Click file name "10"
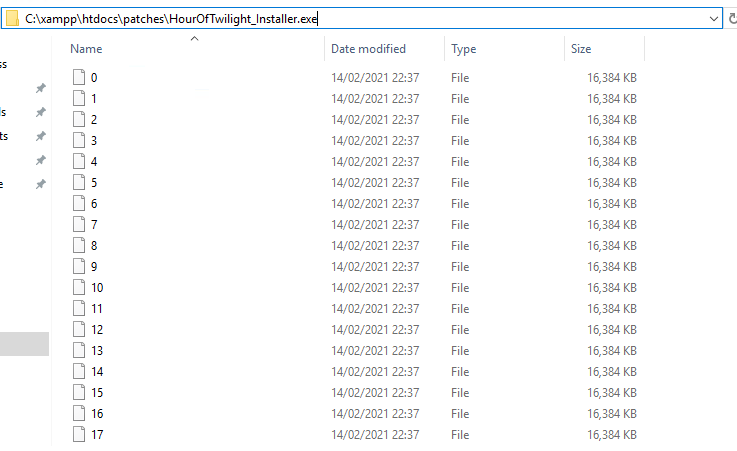This screenshot has width=737, height=451. click(97, 288)
